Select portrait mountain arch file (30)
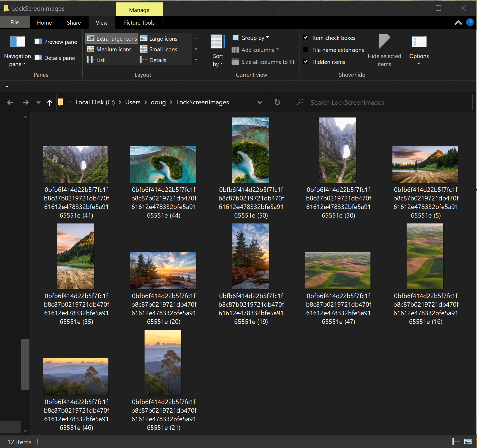This screenshot has width=477, height=448. 338,150
